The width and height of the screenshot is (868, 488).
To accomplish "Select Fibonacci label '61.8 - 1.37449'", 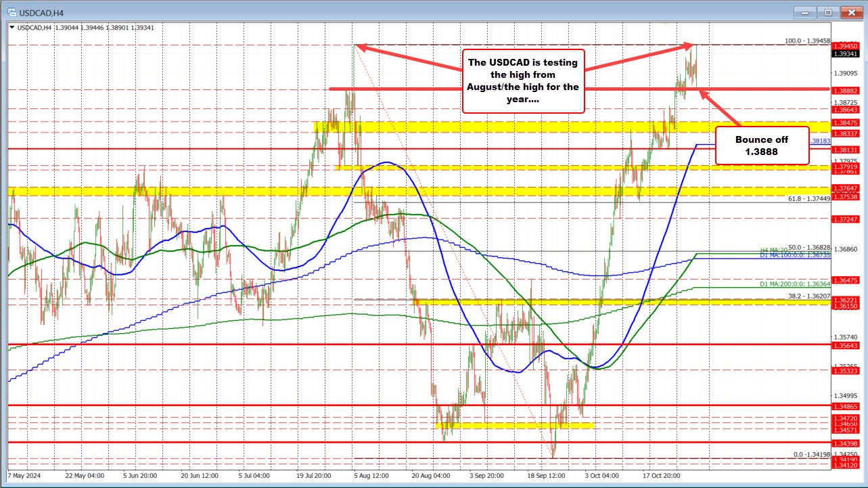I will click(x=808, y=198).
